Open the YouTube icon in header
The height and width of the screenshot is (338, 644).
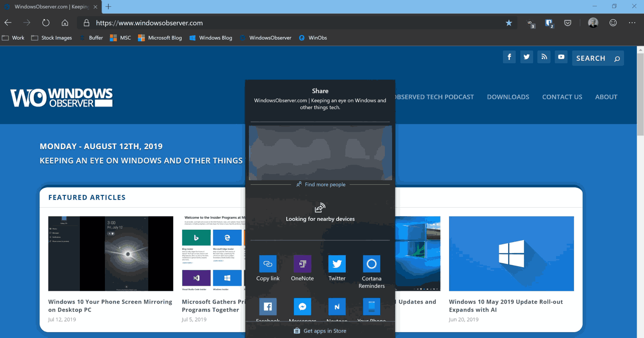(561, 57)
